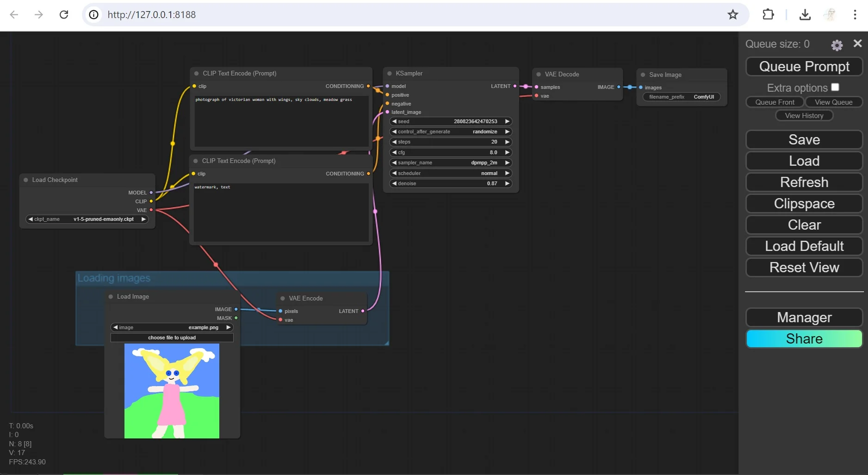
Task: Open View Queue list
Action: tap(833, 102)
